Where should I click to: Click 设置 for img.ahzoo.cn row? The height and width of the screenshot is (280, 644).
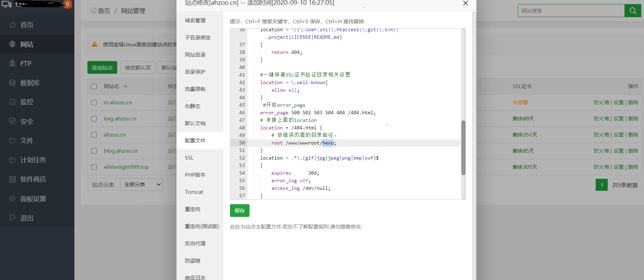tap(618, 119)
